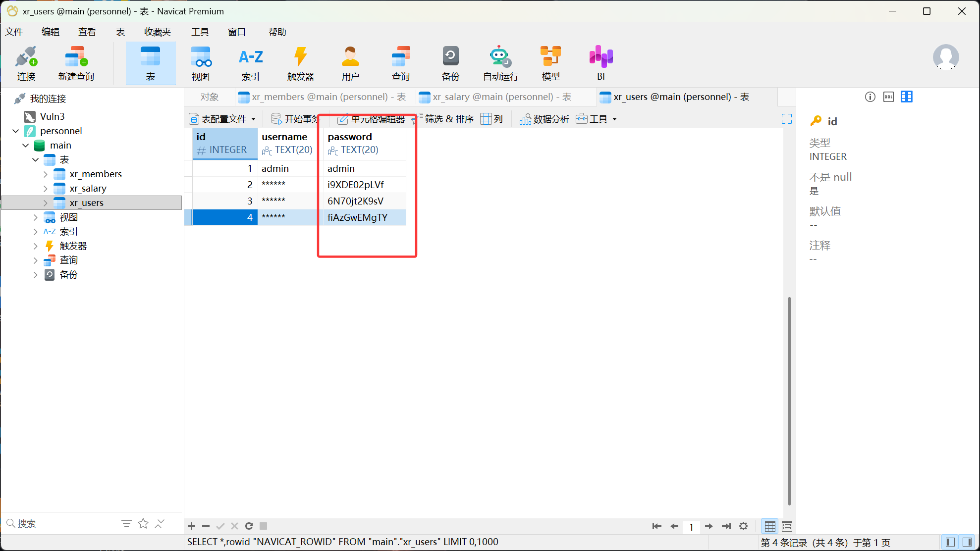
Task: Toggle the right information pane button
Action: (x=967, y=542)
